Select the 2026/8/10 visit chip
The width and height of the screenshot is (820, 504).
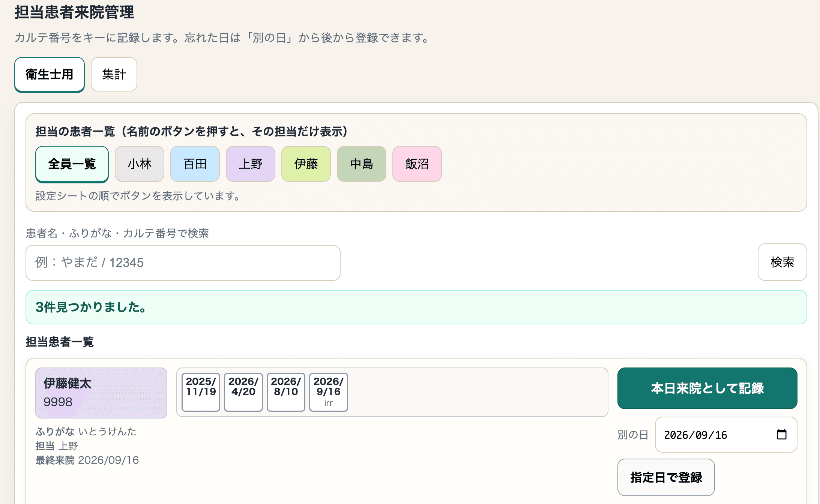pos(286,392)
